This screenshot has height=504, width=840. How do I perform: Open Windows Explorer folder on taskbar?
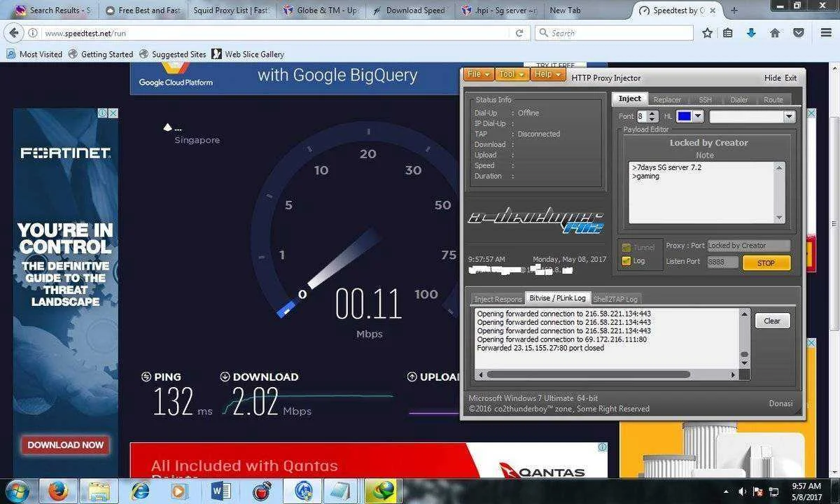point(99,491)
